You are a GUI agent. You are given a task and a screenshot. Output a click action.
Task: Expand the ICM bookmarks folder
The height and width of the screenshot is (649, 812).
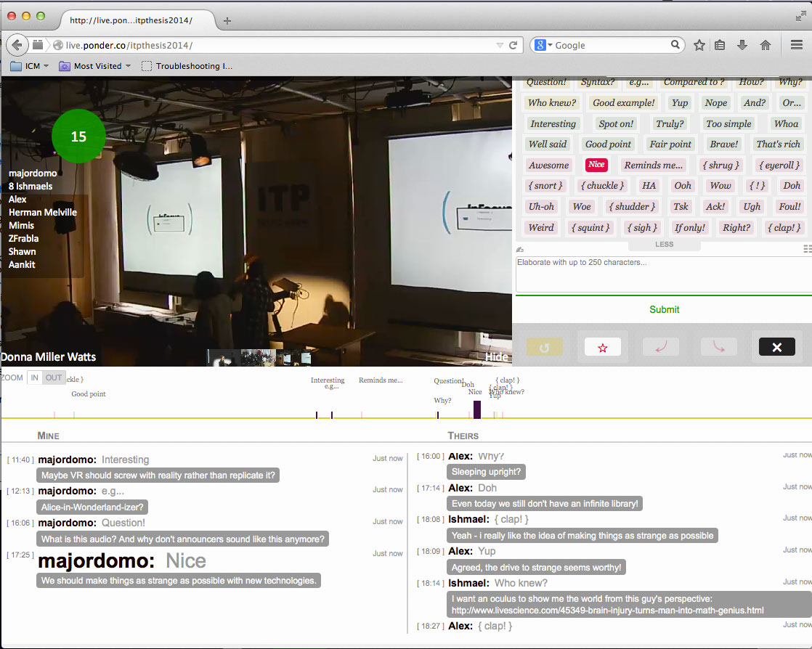click(x=30, y=66)
